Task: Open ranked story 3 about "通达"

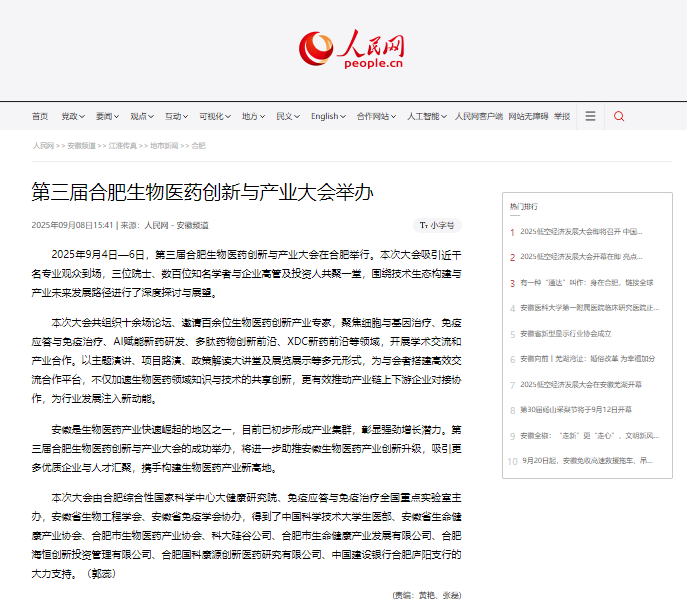Action: pyautogui.click(x=587, y=283)
